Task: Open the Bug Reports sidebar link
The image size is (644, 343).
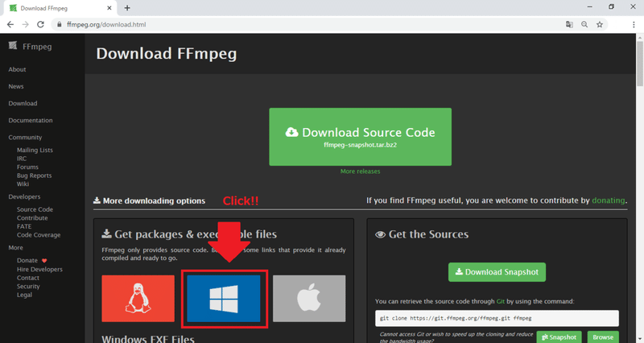Action: tap(34, 176)
